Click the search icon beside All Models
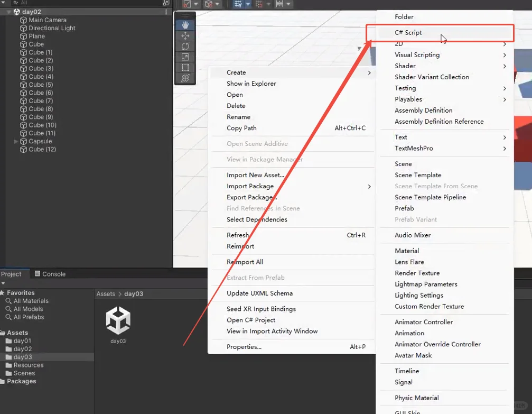The width and height of the screenshot is (532, 414). point(8,309)
